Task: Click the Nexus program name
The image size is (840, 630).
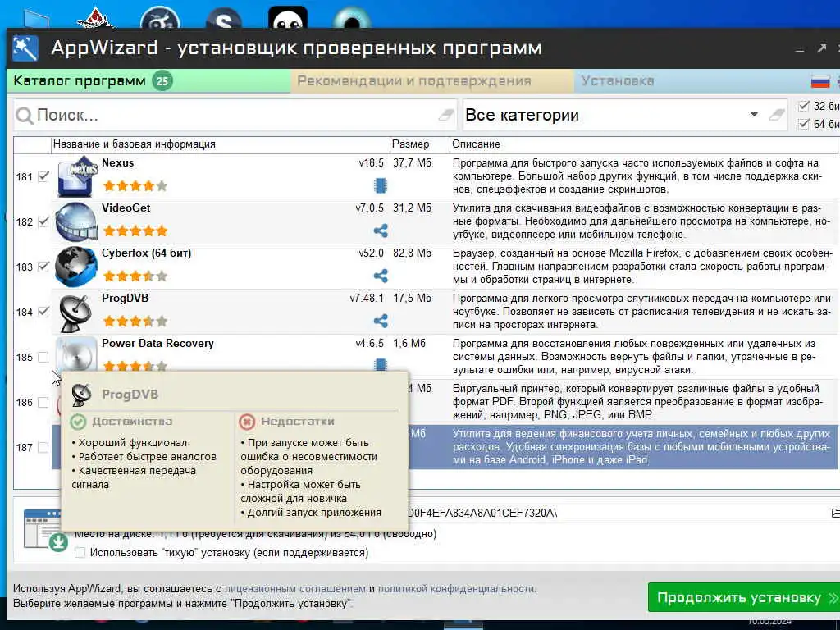Action: [118, 163]
